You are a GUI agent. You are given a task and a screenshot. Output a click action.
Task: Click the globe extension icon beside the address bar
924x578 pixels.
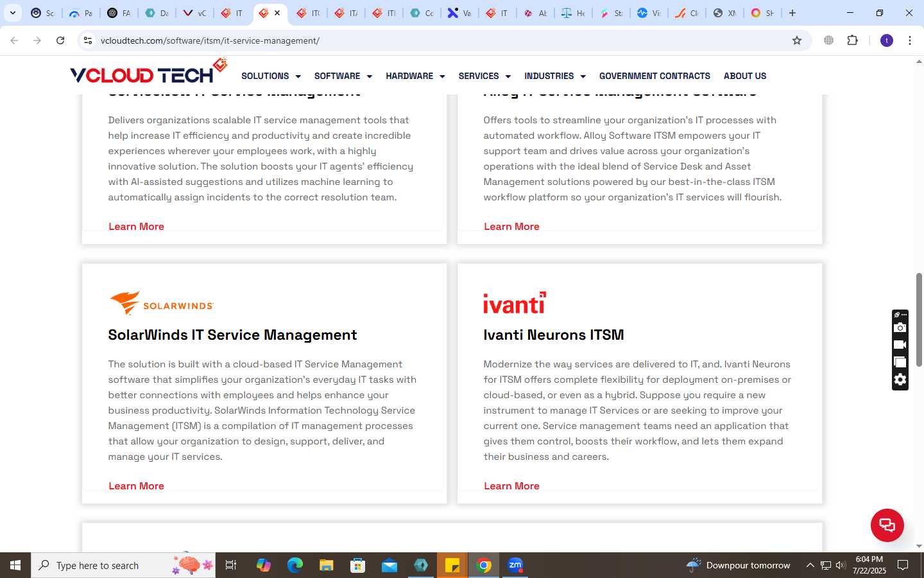829,40
